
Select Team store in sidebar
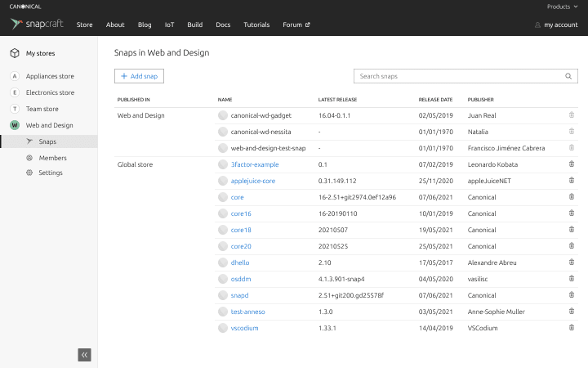click(x=42, y=109)
